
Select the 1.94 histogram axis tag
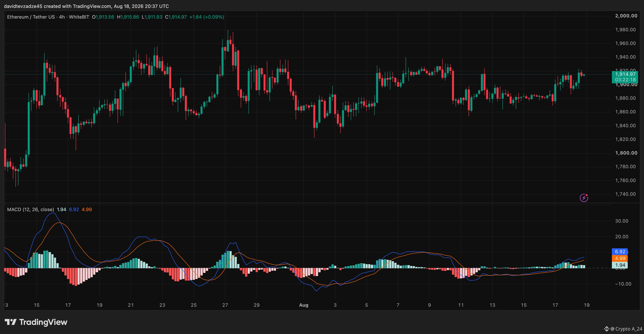point(620,265)
